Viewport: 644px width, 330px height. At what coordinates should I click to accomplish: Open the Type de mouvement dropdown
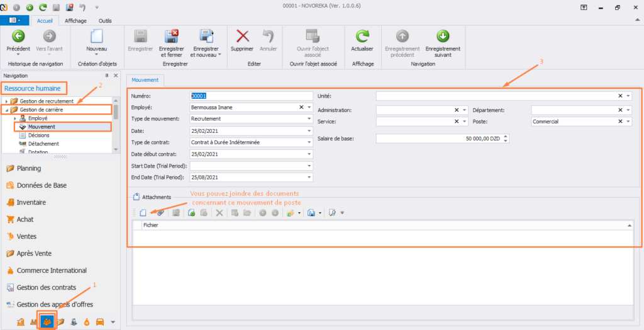point(309,119)
